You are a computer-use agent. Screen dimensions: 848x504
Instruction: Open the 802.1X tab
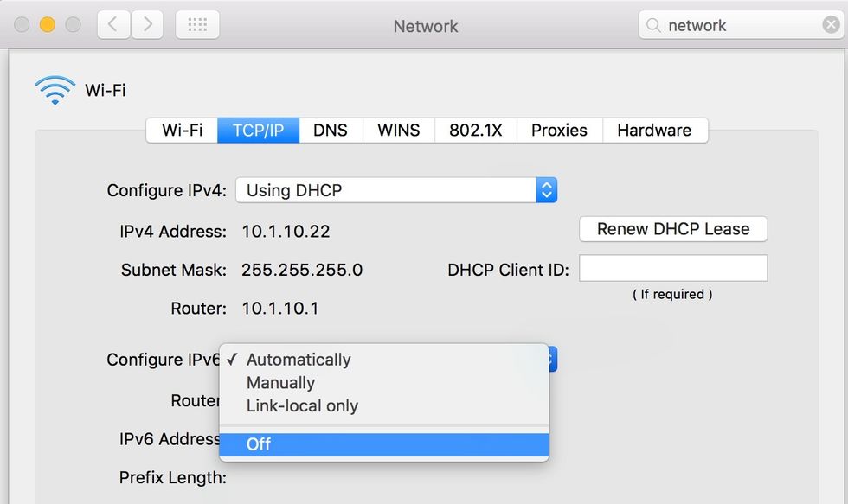coord(475,130)
